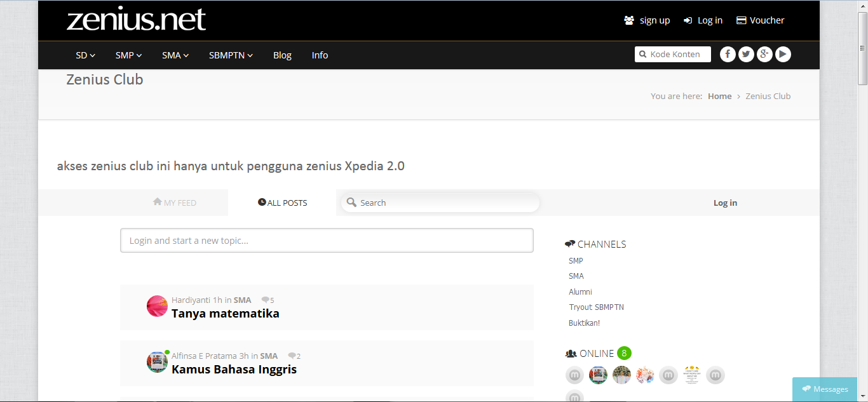Open the Info menu item
This screenshot has height=402, width=868.
(x=320, y=55)
